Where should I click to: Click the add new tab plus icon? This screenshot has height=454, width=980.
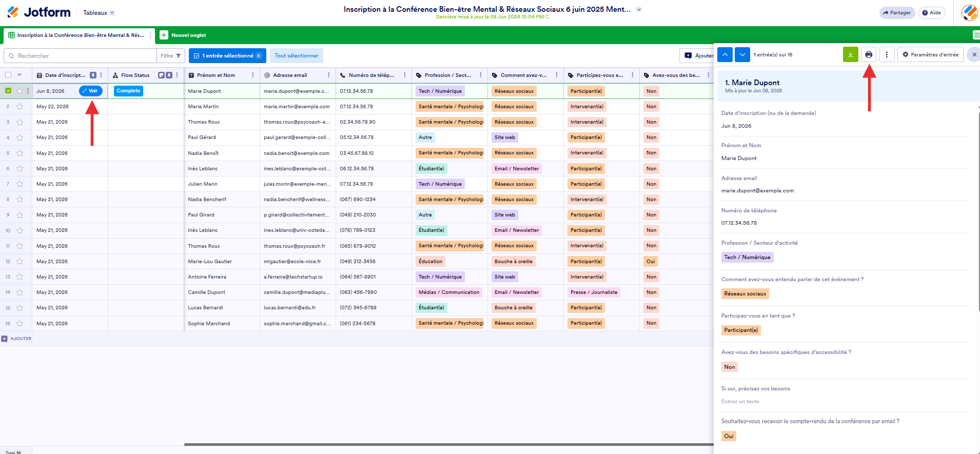164,35
